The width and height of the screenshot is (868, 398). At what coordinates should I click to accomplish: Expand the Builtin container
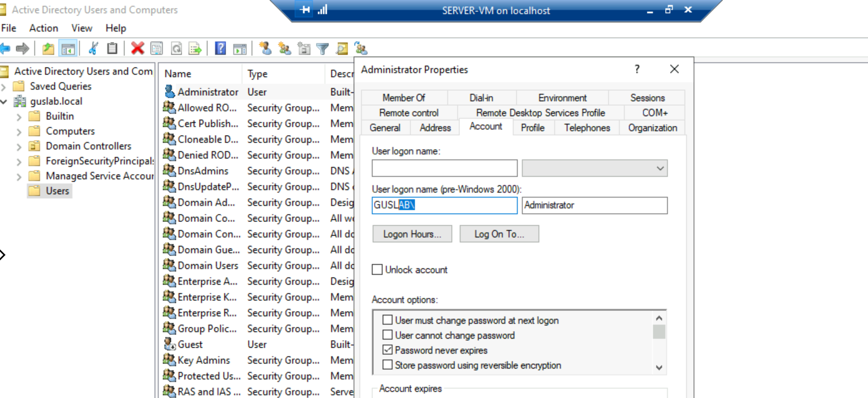pos(19,117)
